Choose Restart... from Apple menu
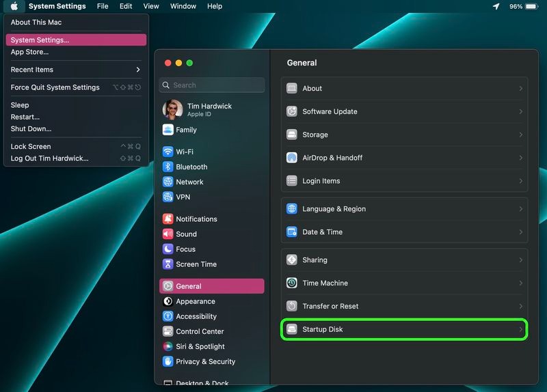This screenshot has height=392, width=547. click(x=76, y=117)
